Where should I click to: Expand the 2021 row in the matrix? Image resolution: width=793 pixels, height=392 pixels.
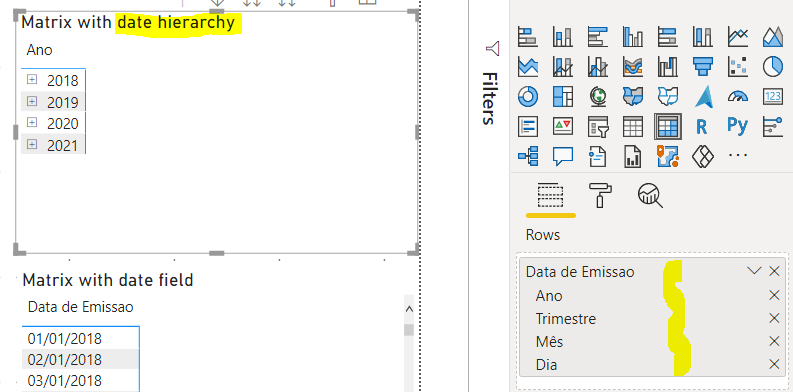coord(32,145)
